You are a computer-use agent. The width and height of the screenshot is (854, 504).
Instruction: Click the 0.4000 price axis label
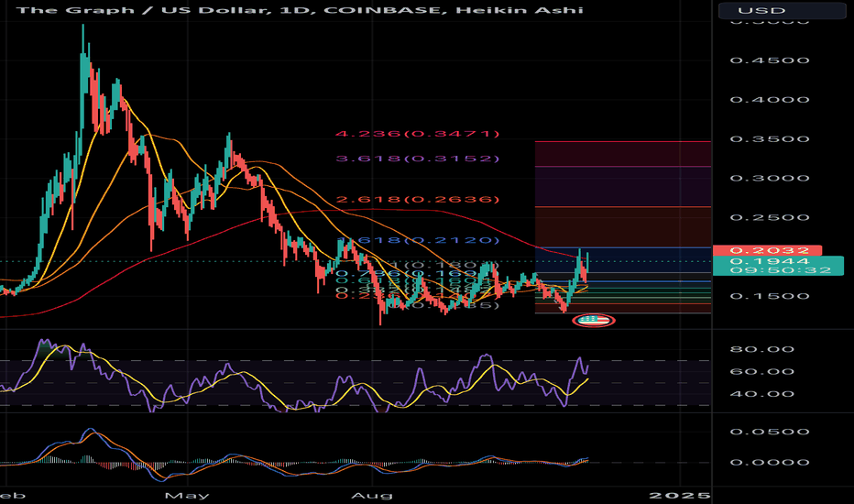[x=770, y=100]
